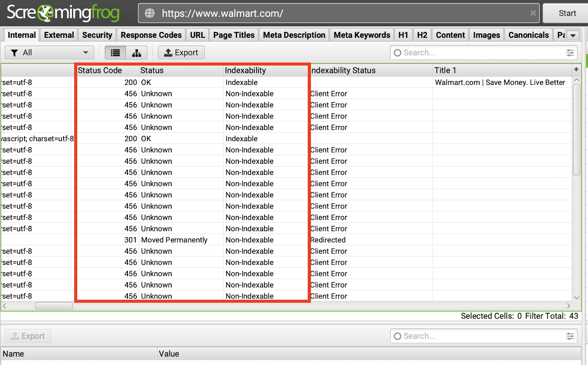Open the Meta Description tab
The width and height of the screenshot is (588, 365).
click(294, 35)
